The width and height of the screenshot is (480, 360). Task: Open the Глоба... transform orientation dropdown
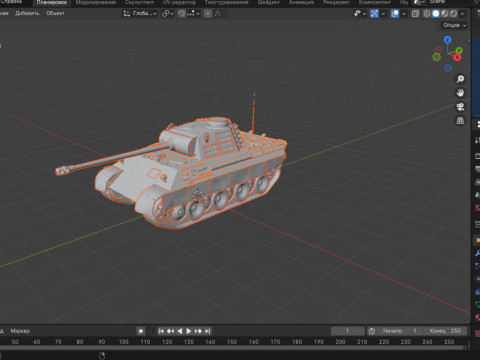140,13
